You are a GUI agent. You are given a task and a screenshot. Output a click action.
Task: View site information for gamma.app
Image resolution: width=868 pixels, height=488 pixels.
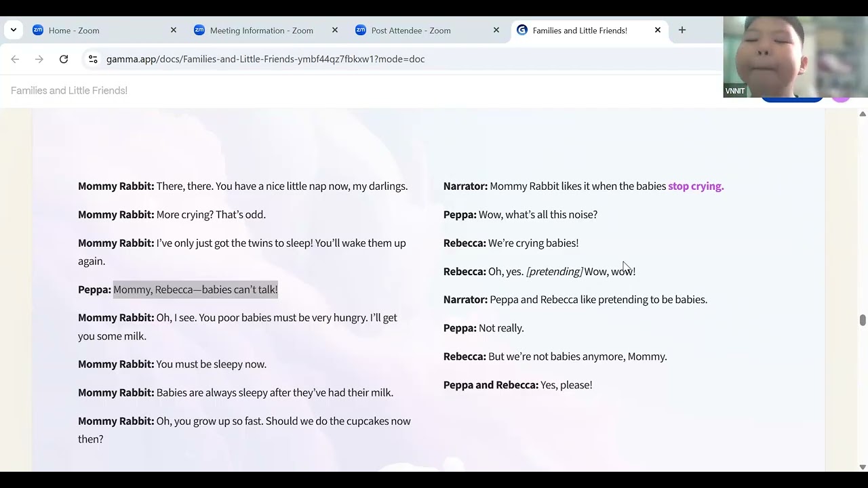[93, 59]
